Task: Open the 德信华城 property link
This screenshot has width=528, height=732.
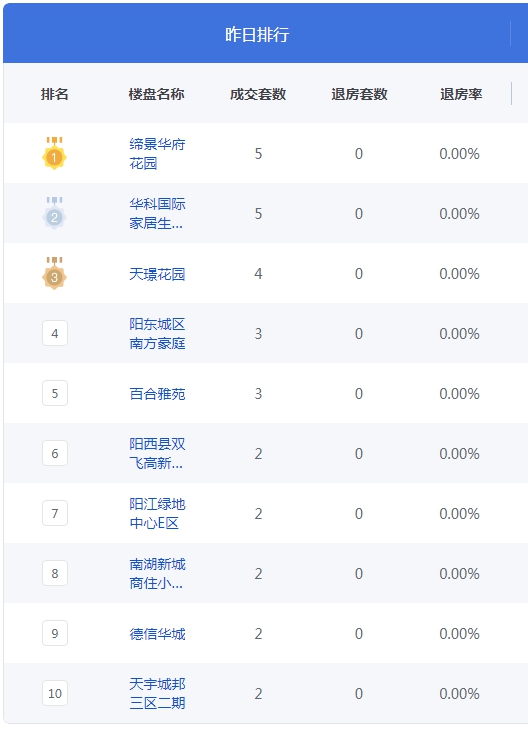Action: [157, 633]
